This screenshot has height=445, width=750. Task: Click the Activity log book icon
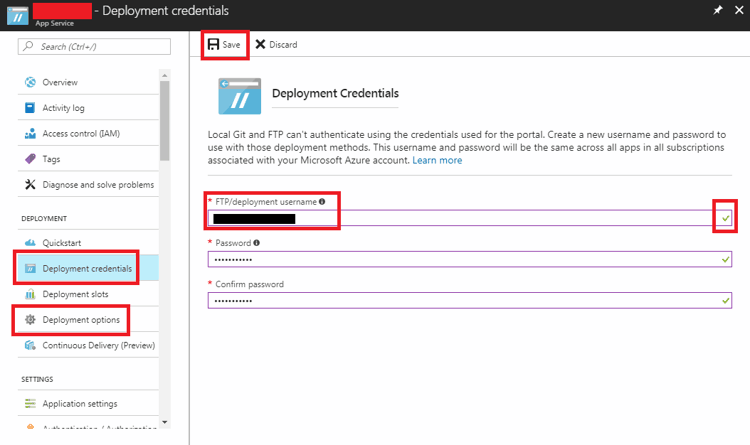[30, 108]
